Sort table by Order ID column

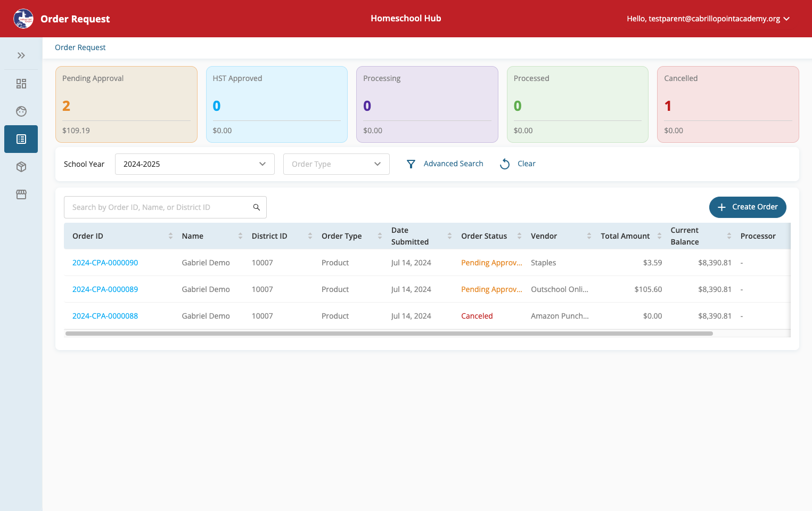coord(170,236)
